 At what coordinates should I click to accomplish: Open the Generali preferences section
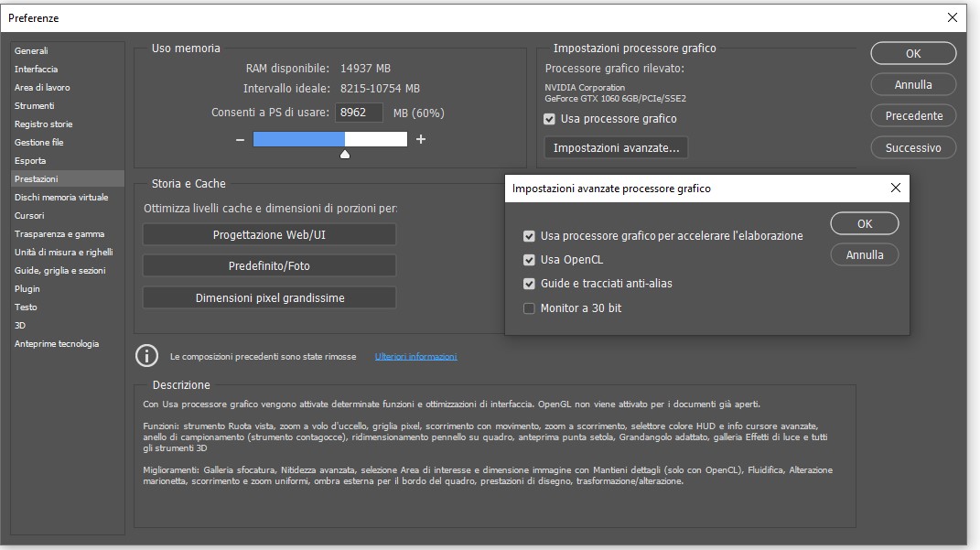(x=68, y=50)
